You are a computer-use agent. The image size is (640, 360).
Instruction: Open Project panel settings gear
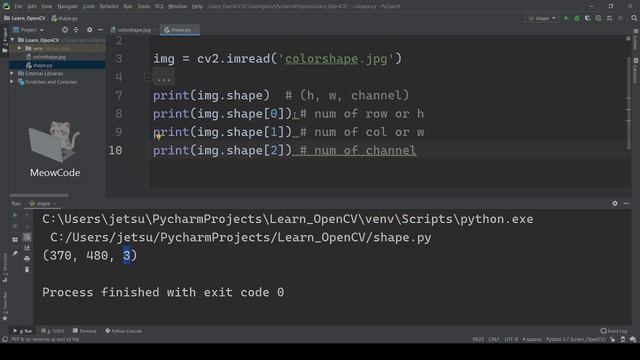[x=89, y=30]
